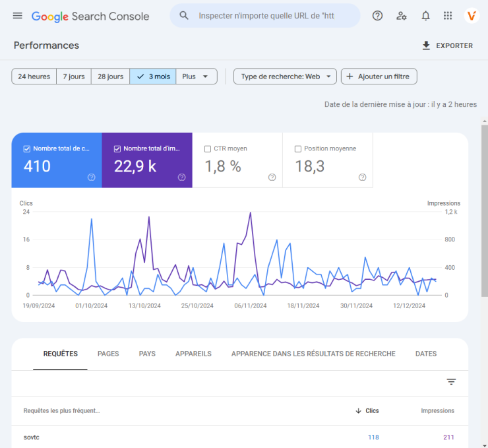Image resolution: width=488 pixels, height=448 pixels.
Task: Toggle the Nombre total de clics checkbox
Action: [x=27, y=149]
